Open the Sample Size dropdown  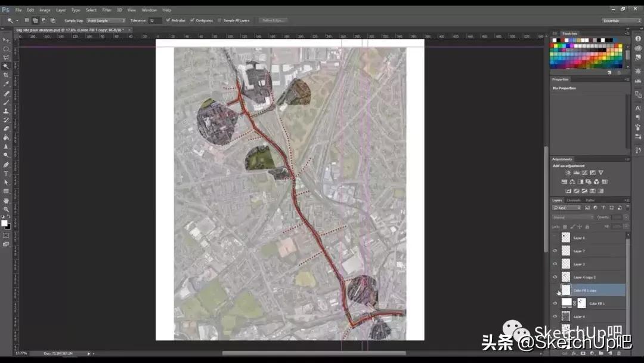[106, 20]
